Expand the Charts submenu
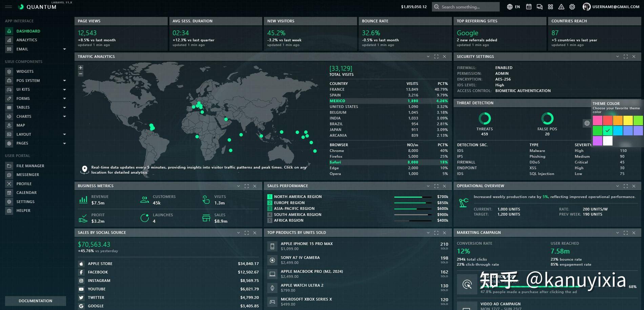The height and width of the screenshot is (310, 644). point(64,116)
